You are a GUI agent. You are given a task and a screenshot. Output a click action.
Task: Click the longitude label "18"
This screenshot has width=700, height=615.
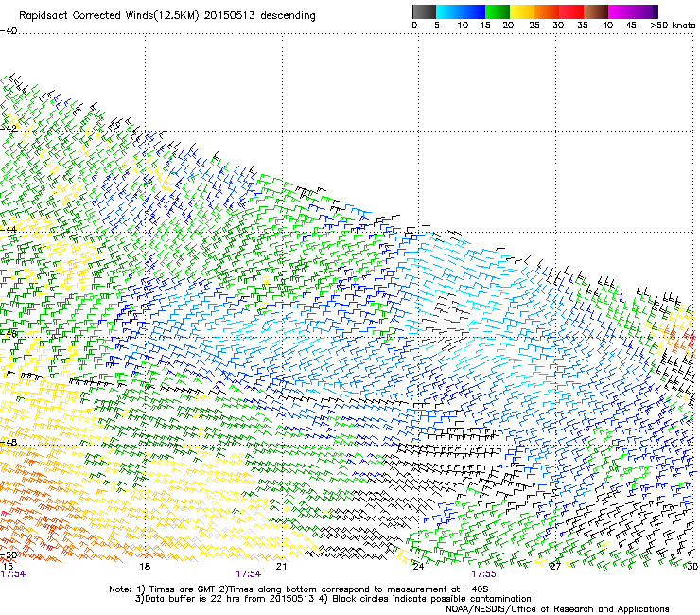[145, 567]
